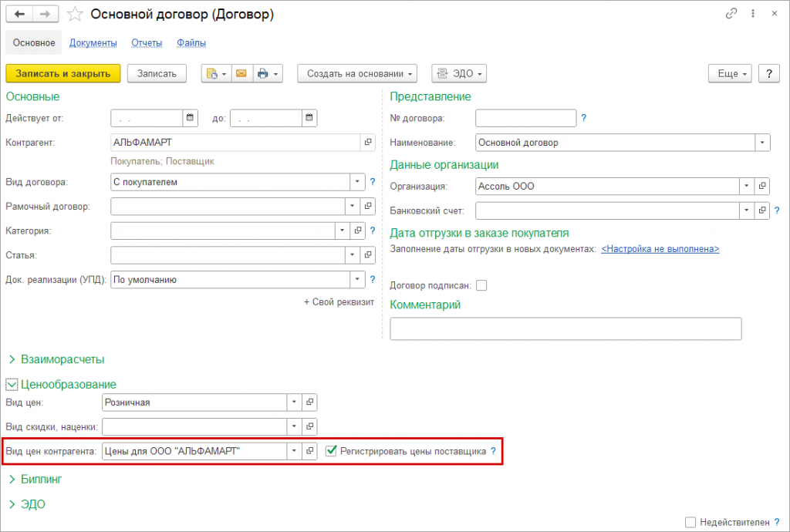Open the vertical three-dots window menu
Image resolution: width=790 pixels, height=532 pixels.
(x=753, y=14)
